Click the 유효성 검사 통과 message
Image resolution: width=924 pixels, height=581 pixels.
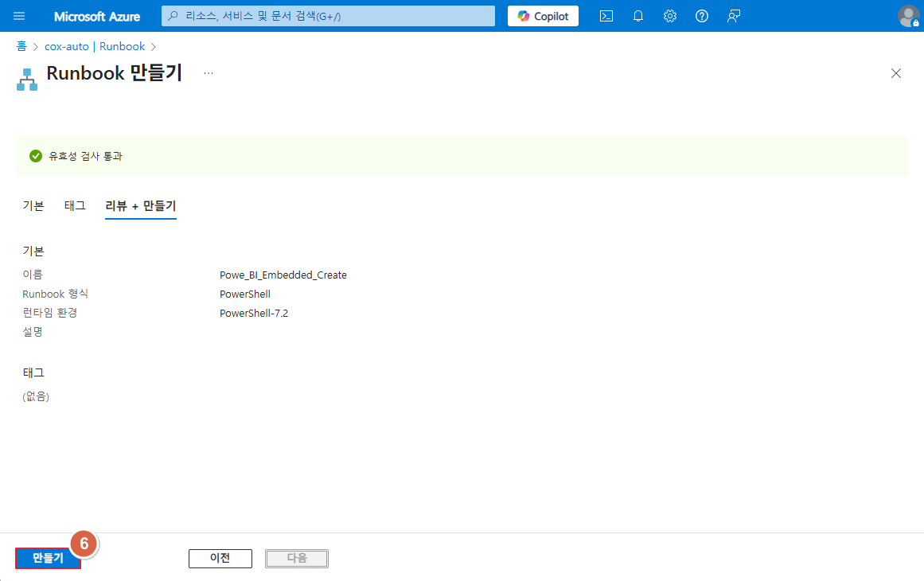pyautogui.click(x=85, y=156)
